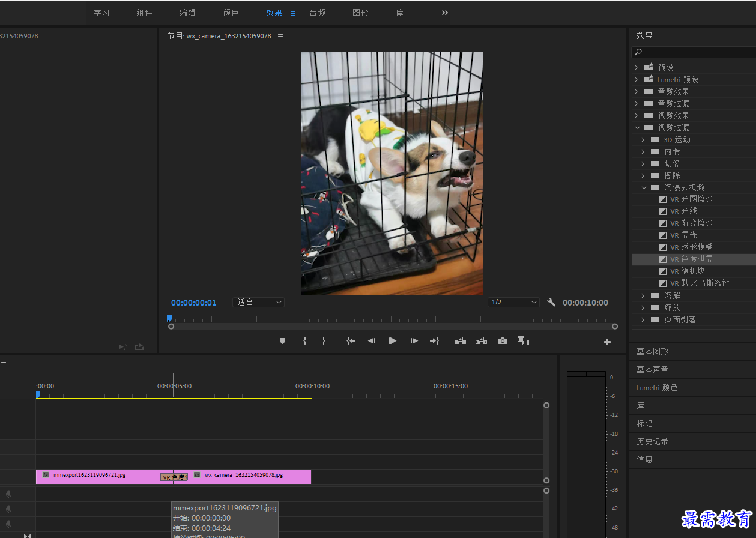Select the VR 随机块 transition

688,271
